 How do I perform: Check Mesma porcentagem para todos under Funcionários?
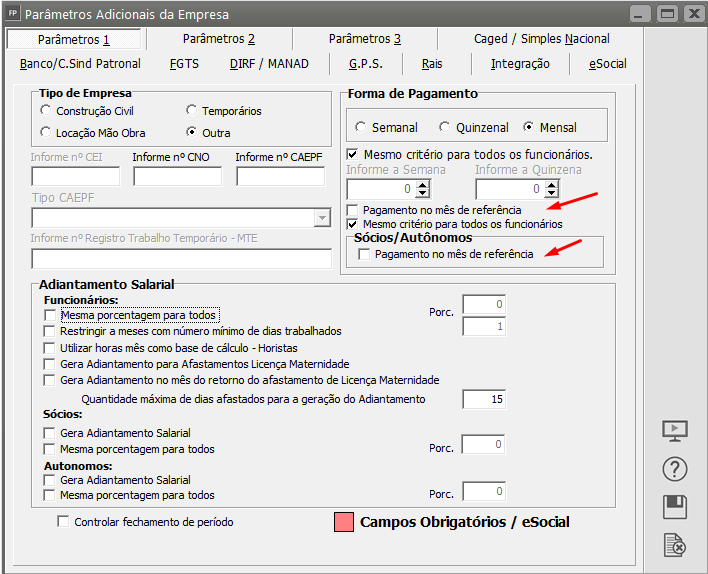click(50, 315)
